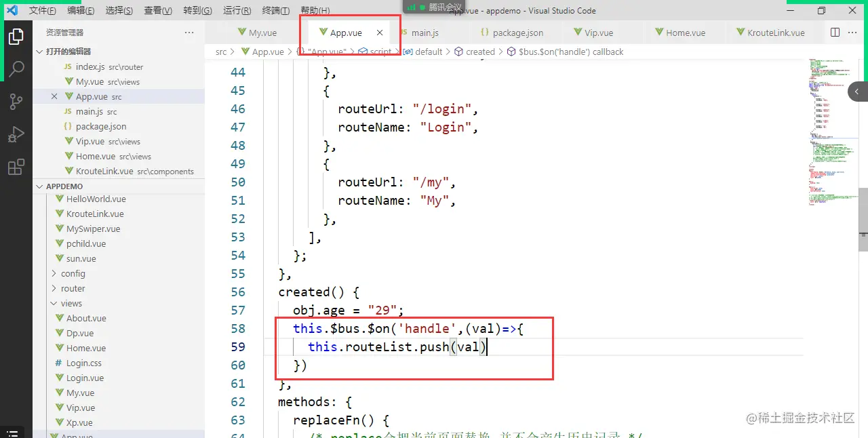Open the Source Control view
This screenshot has width=868, height=438.
pyautogui.click(x=16, y=102)
